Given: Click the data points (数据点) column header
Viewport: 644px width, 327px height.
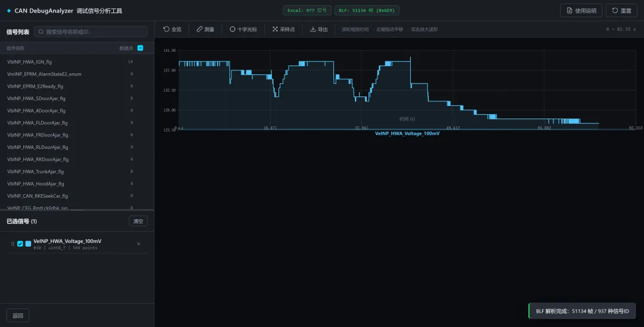Looking at the screenshot, I should [126, 48].
